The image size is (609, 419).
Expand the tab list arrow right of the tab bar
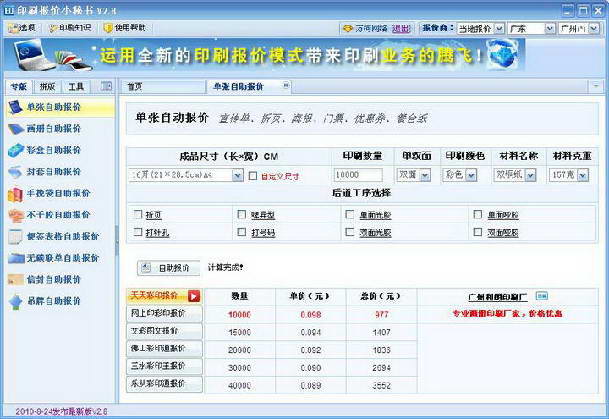pos(595,85)
